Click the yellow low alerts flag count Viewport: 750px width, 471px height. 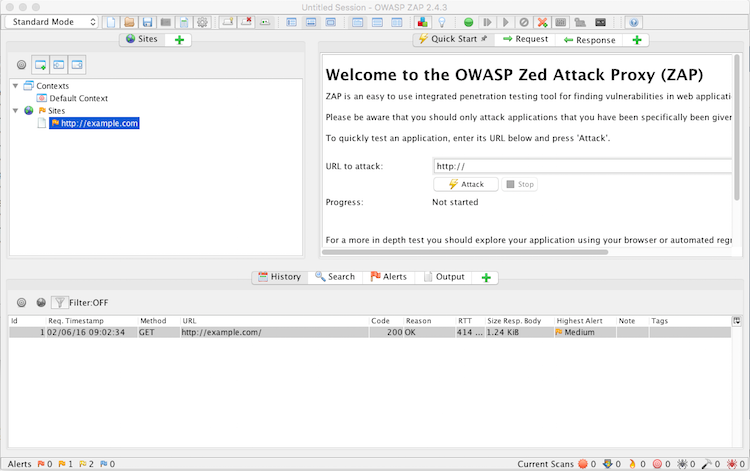coord(87,464)
